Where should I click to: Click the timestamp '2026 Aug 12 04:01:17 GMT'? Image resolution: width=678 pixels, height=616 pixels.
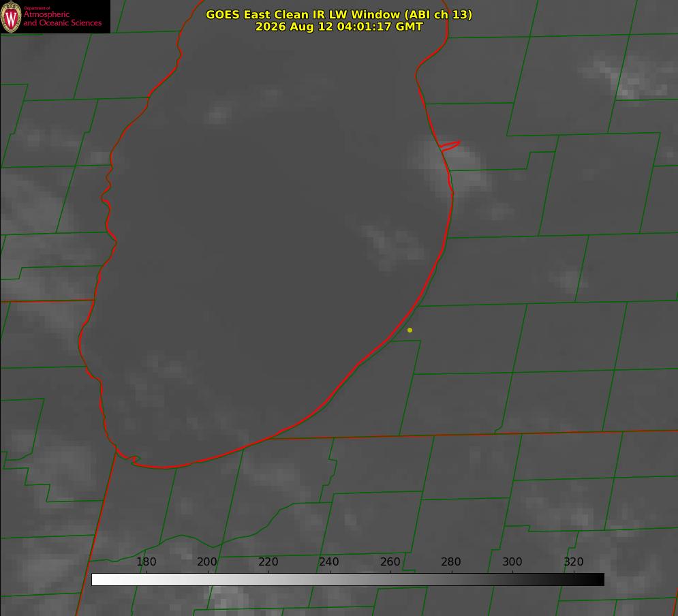point(339,27)
